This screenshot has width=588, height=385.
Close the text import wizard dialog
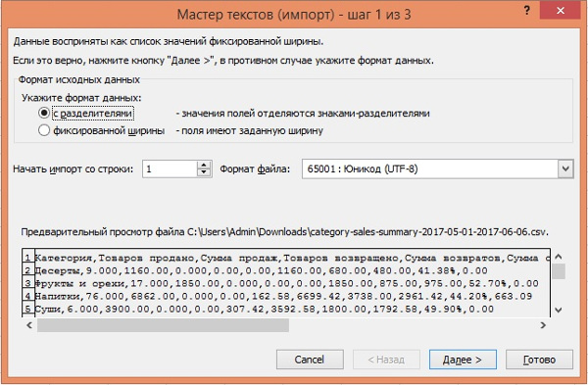pyautogui.click(x=561, y=11)
